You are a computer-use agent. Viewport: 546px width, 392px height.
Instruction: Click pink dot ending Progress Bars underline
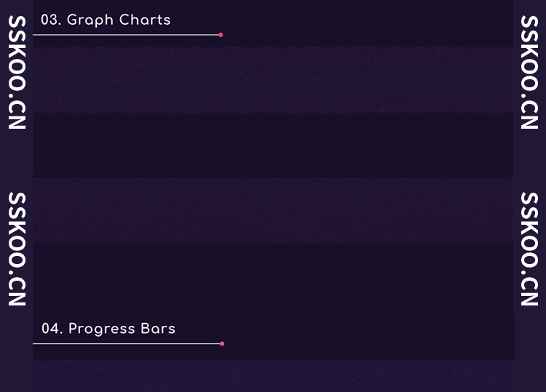(x=222, y=343)
